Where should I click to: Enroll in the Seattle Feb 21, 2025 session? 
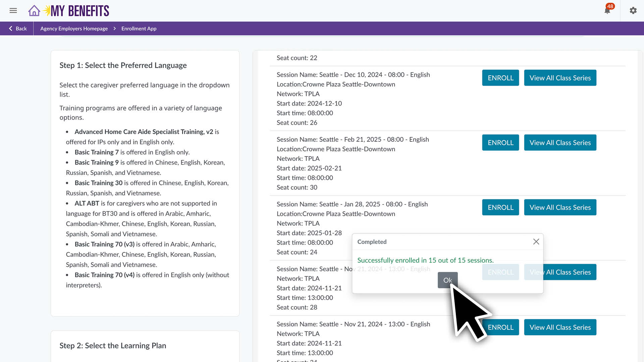tap(500, 142)
